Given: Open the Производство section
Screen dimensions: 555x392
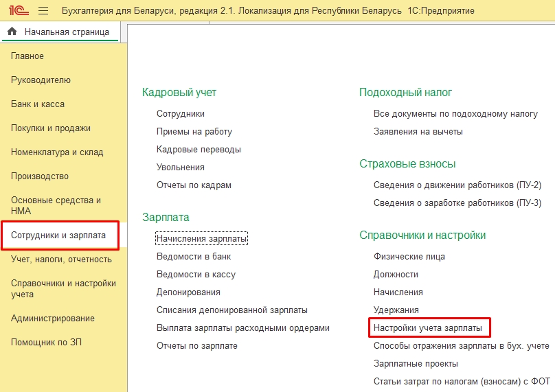Looking at the screenshot, I should [40, 176].
